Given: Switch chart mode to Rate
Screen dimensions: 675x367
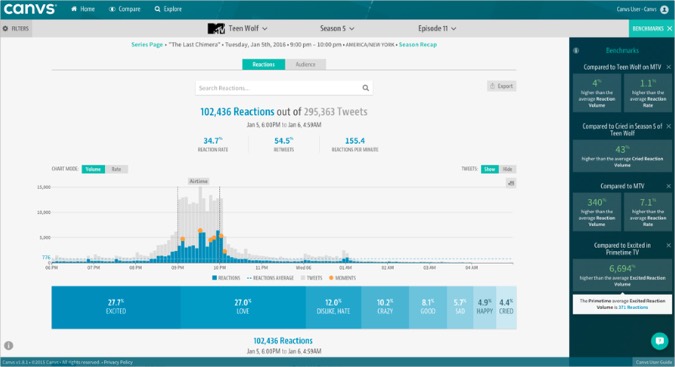Looking at the screenshot, I should point(116,169).
